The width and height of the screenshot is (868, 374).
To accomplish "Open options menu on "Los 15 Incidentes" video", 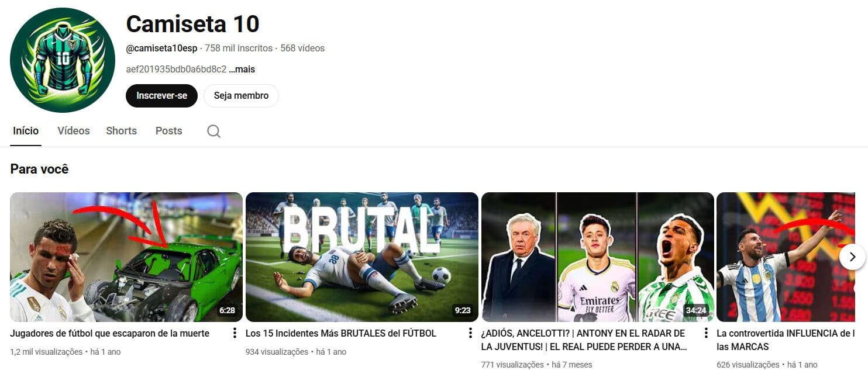I will [x=471, y=333].
